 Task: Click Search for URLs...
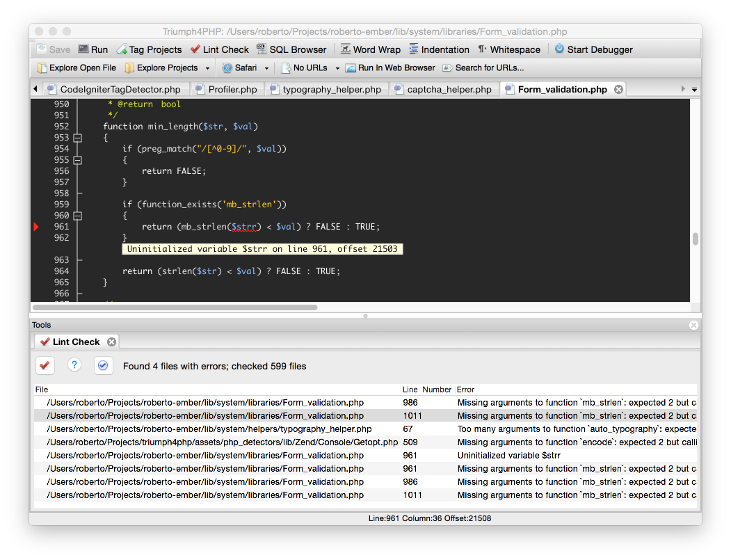483,68
